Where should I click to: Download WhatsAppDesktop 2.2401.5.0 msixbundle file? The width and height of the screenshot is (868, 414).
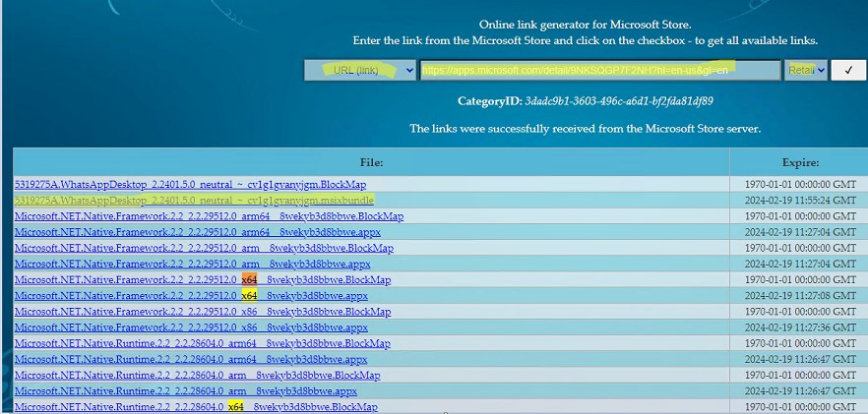click(x=194, y=200)
